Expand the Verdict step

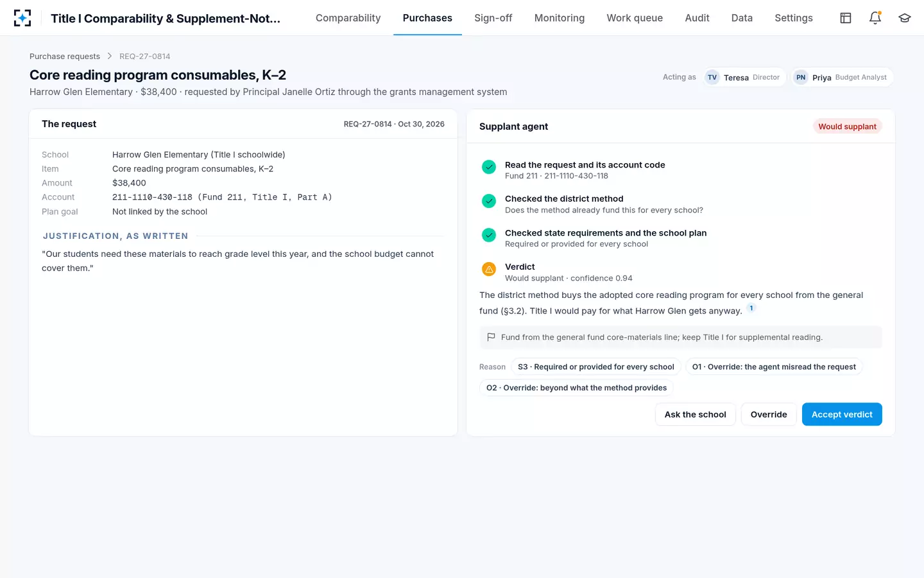coord(681,272)
